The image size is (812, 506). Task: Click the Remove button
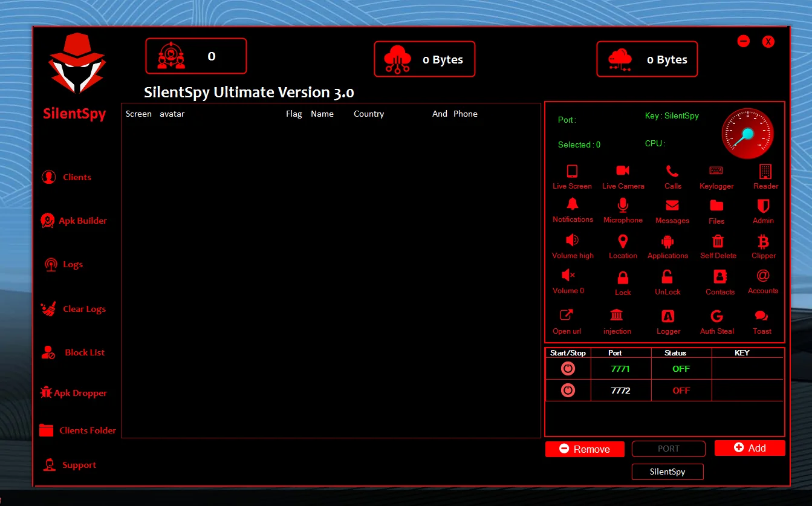pyautogui.click(x=585, y=449)
